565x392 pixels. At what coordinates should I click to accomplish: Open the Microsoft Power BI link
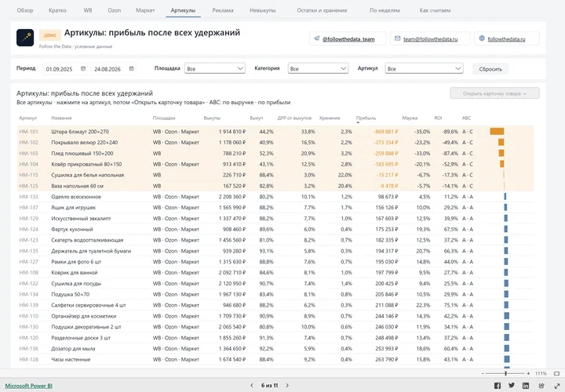coord(28,386)
